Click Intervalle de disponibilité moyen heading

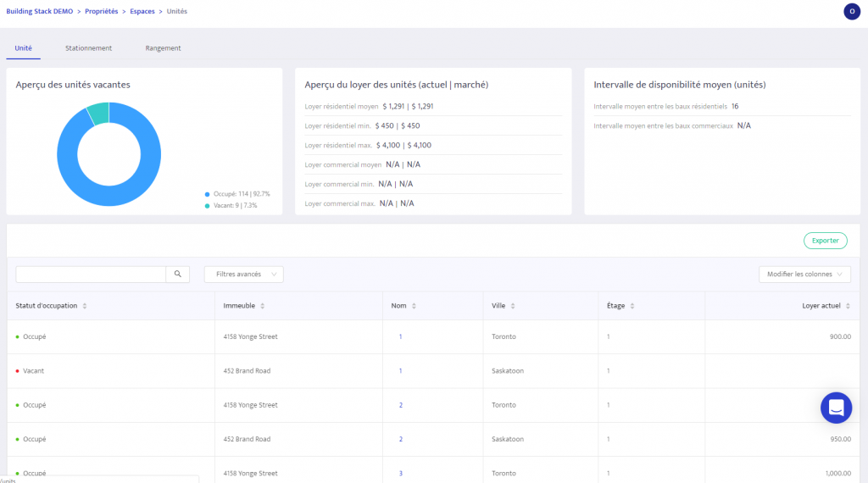680,85
